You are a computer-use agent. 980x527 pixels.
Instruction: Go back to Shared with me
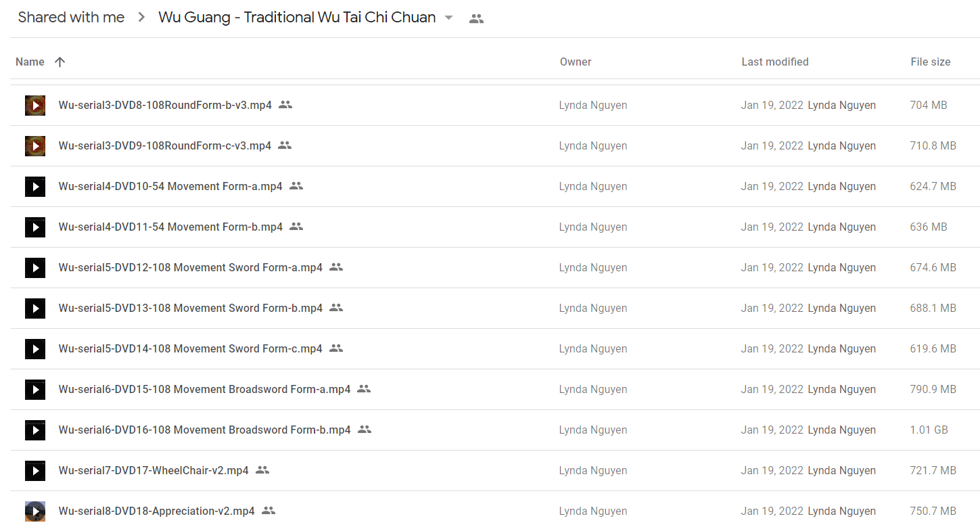coord(71,18)
